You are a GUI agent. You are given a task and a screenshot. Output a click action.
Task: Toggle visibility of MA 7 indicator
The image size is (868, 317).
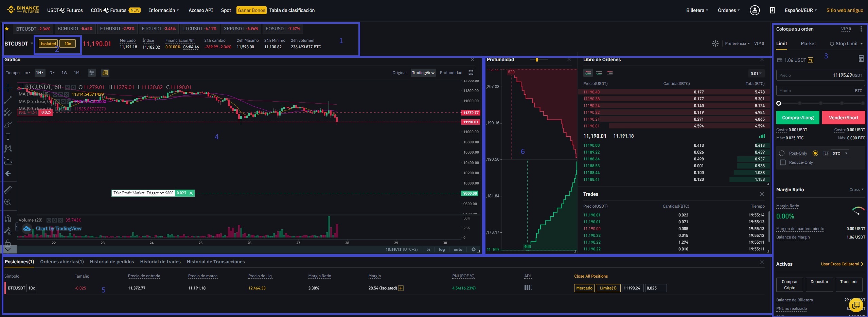pyautogui.click(x=55, y=94)
